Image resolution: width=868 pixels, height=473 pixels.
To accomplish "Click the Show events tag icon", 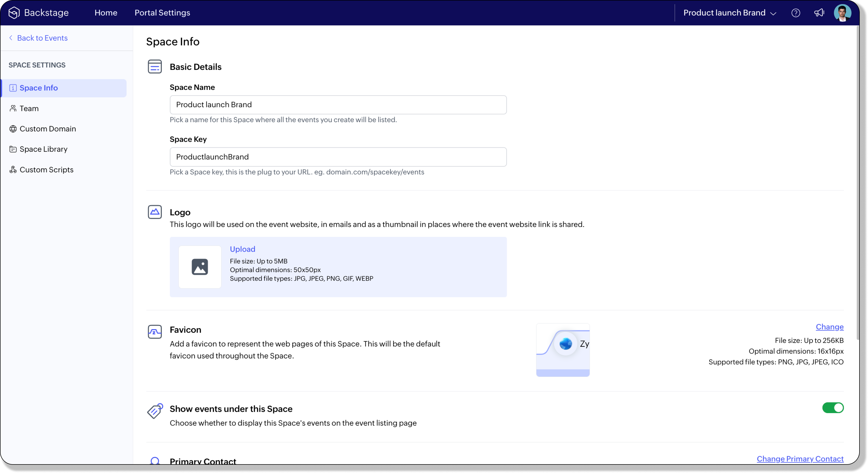I will click(155, 411).
